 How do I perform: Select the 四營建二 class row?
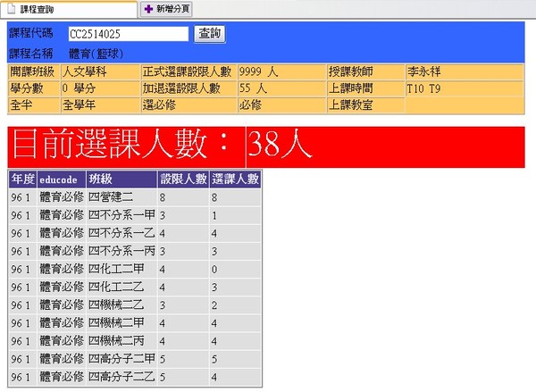point(135,197)
